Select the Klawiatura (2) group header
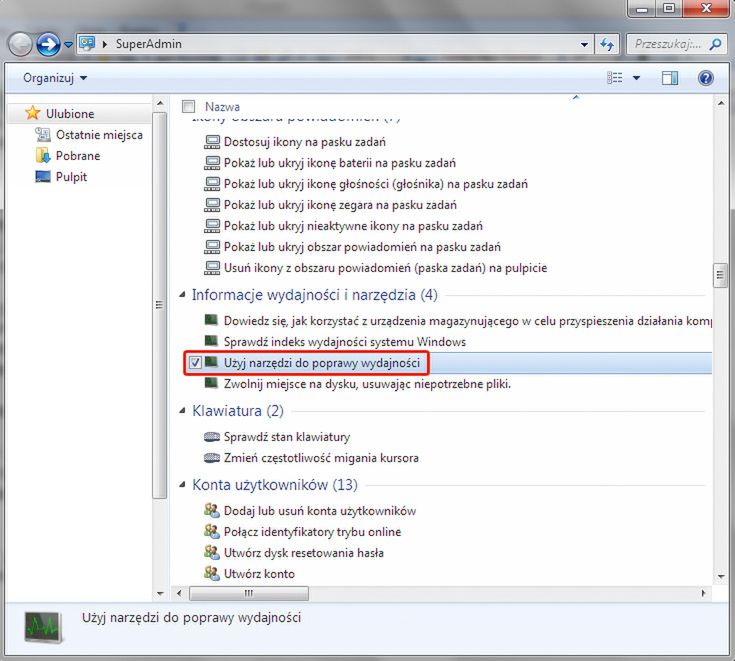 (x=238, y=411)
